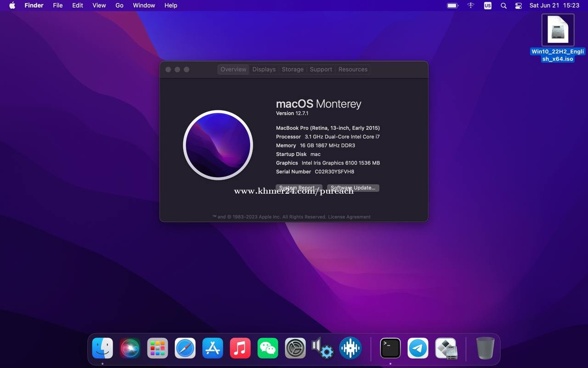Image resolution: width=588 pixels, height=368 pixels.
Task: Click the processor value 3.1 GHz Dual-Core
Action: 342,137
